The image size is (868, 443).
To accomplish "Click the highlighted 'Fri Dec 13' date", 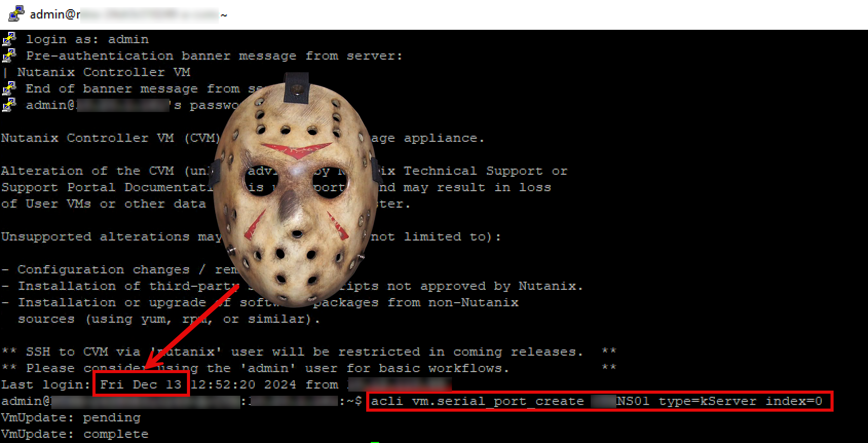I will click(141, 384).
